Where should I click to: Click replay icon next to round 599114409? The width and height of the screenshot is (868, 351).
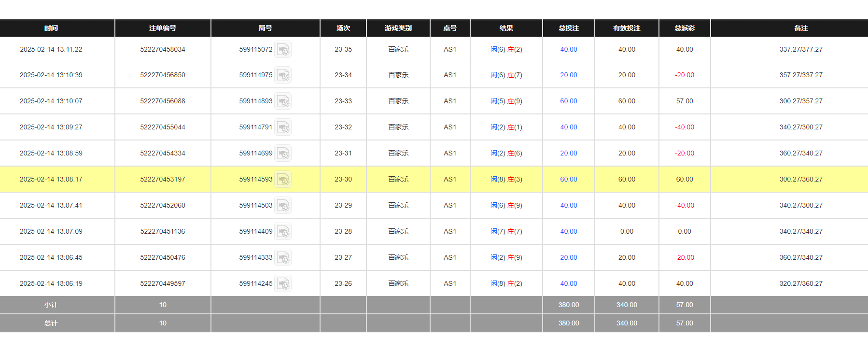[x=283, y=232]
